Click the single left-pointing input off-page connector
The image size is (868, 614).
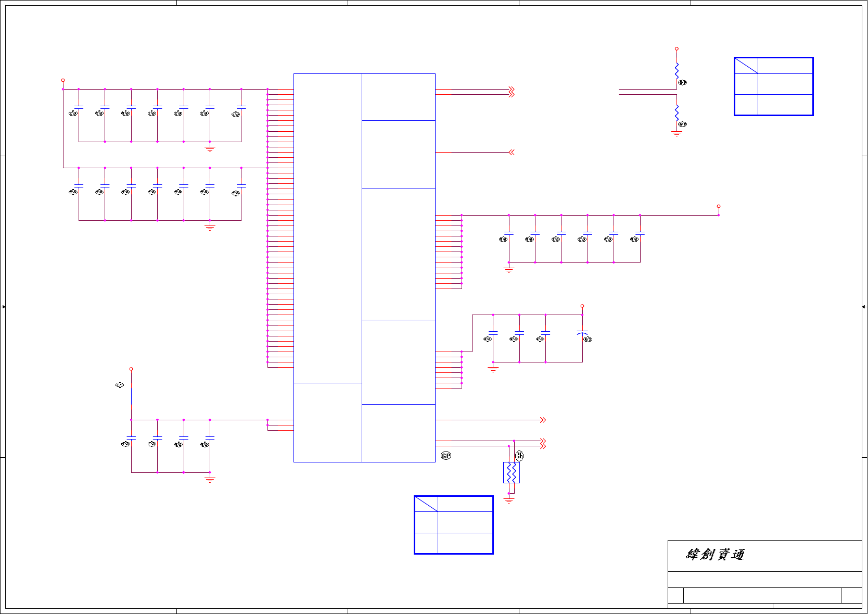pos(512,152)
